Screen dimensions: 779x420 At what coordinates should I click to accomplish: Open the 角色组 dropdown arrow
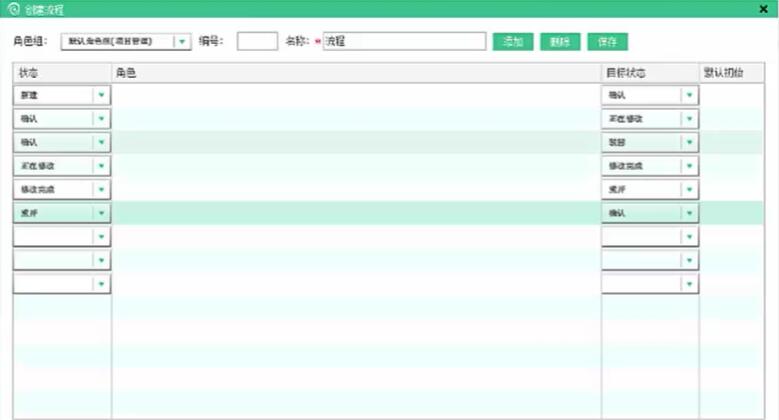click(x=181, y=42)
